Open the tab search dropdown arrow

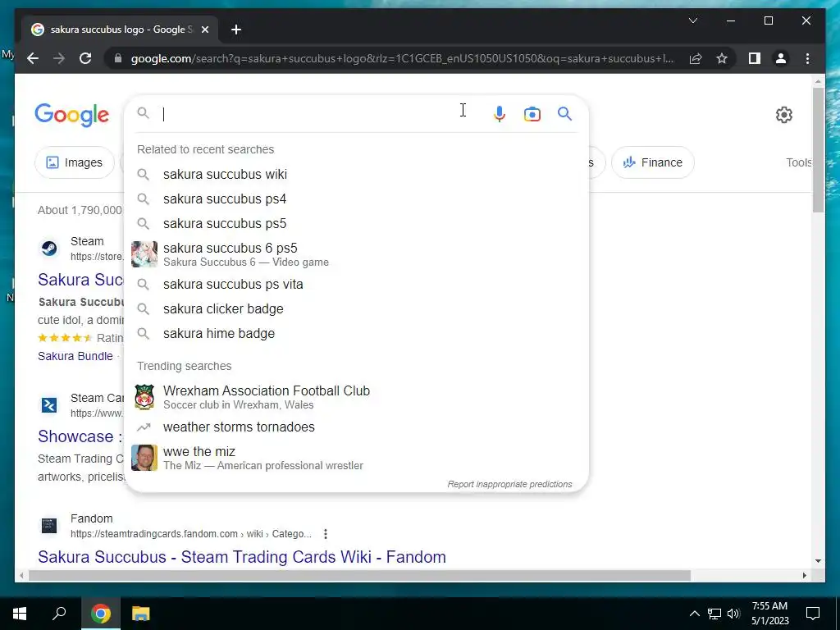(x=692, y=21)
